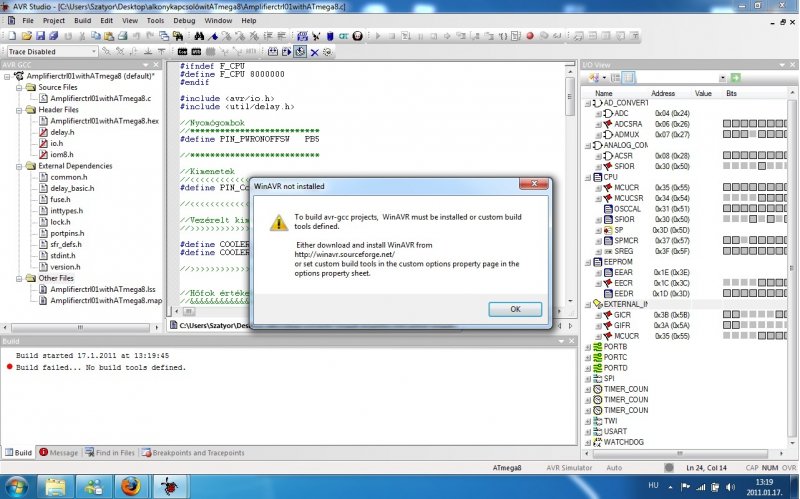Switch to Breakpoints and Tracepoints tab
The width and height of the screenshot is (800, 499).
(193, 453)
